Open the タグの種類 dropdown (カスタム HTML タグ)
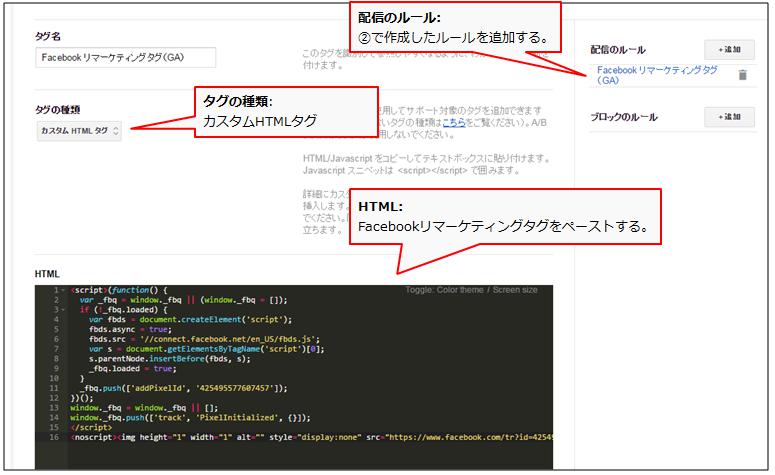The image size is (775, 475). click(79, 131)
